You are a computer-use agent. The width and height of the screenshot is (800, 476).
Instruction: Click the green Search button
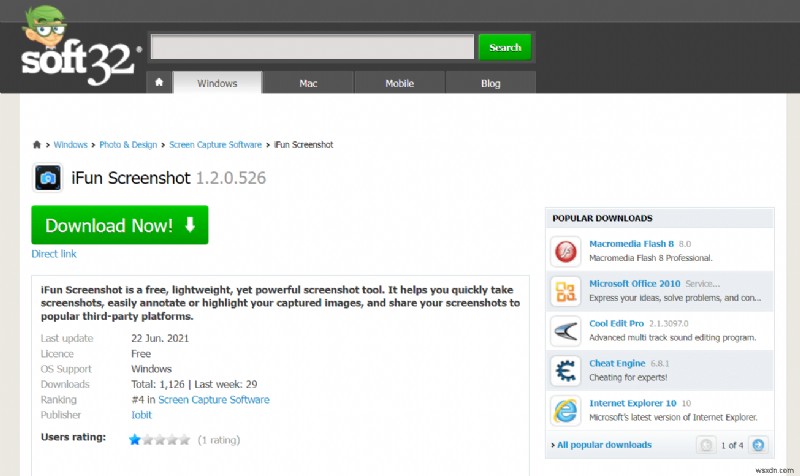[x=505, y=47]
